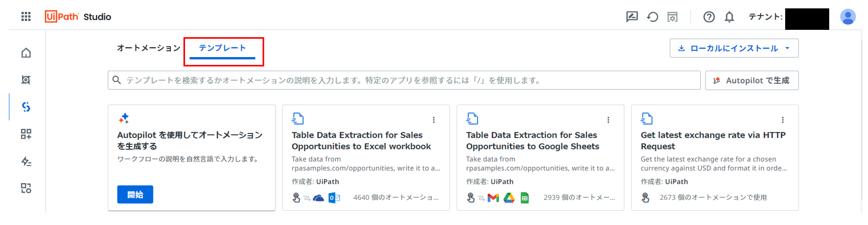Open the feedback icon in header

click(x=632, y=17)
